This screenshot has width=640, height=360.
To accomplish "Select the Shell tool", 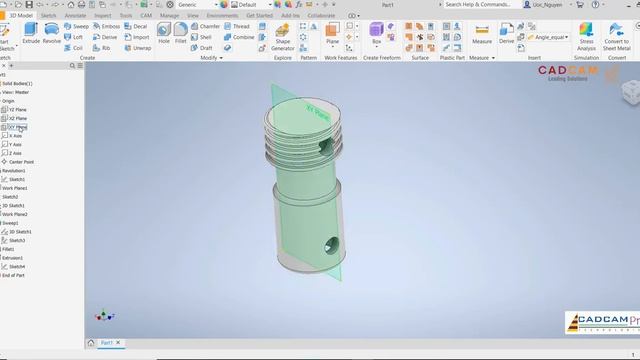I will [x=201, y=37].
